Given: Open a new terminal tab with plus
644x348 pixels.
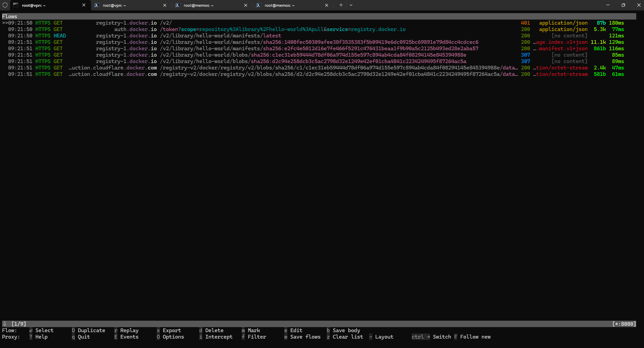Looking at the screenshot, I should point(341,5).
